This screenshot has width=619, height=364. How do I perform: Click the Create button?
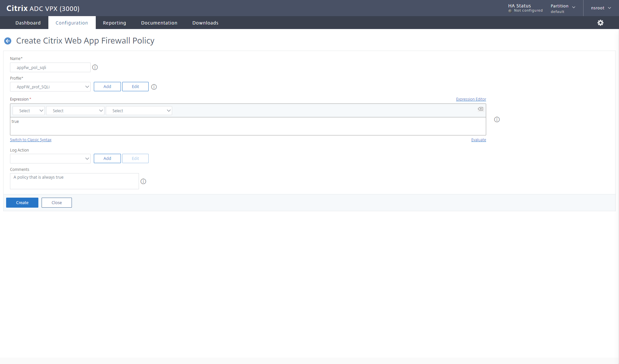click(22, 203)
